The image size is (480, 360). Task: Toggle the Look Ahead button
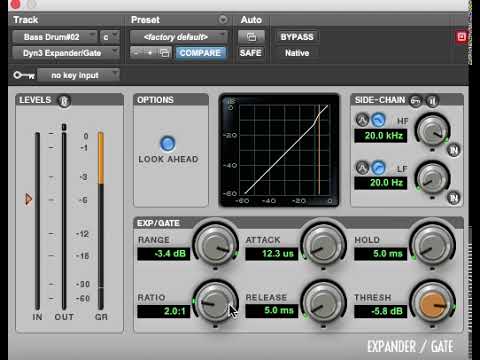coord(168,144)
